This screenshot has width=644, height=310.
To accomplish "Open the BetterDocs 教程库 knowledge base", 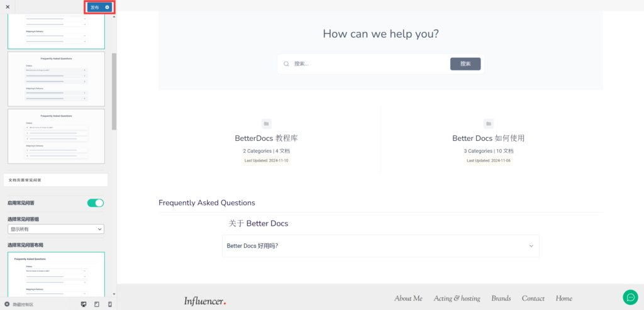I will point(266,138).
